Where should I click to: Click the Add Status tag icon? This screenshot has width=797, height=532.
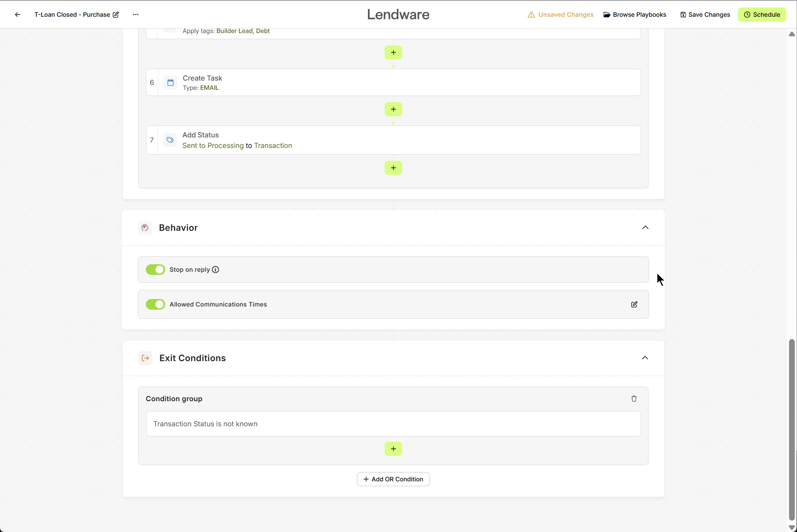(x=170, y=140)
